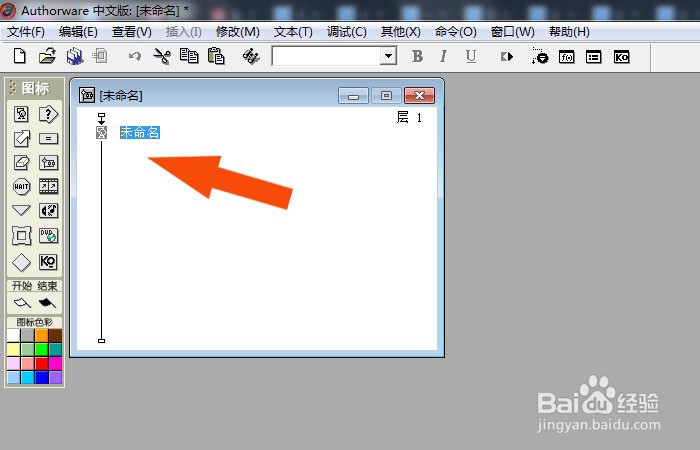
Task: Pick the white color swatch
Action: 13,335
